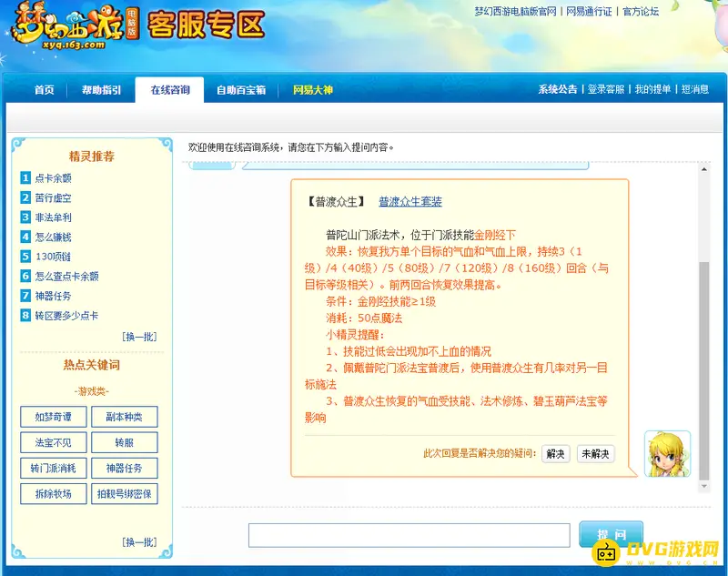Click the 副本种类 keyword button
Viewport: 728px width, 576px height.
[125, 417]
